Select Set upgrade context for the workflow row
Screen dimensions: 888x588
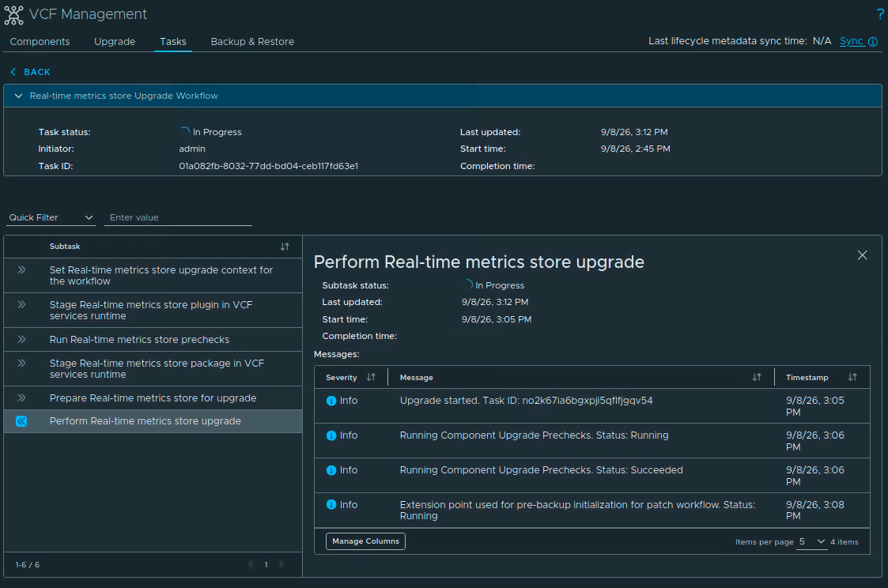pyautogui.click(x=153, y=276)
